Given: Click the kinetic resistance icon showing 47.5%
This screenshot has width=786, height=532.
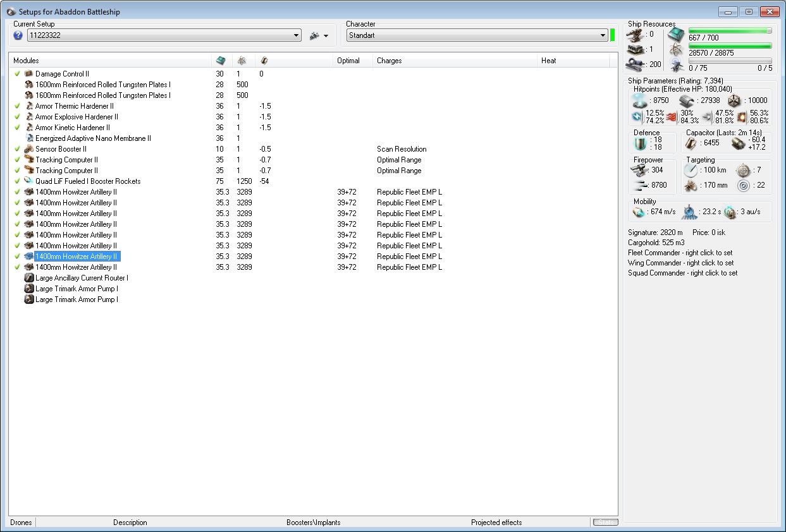Looking at the screenshot, I should coord(707,116).
